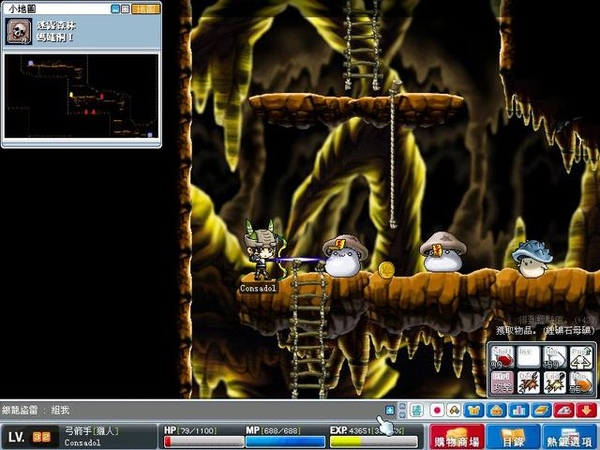Select the empty Ins quick slot

tap(528, 357)
